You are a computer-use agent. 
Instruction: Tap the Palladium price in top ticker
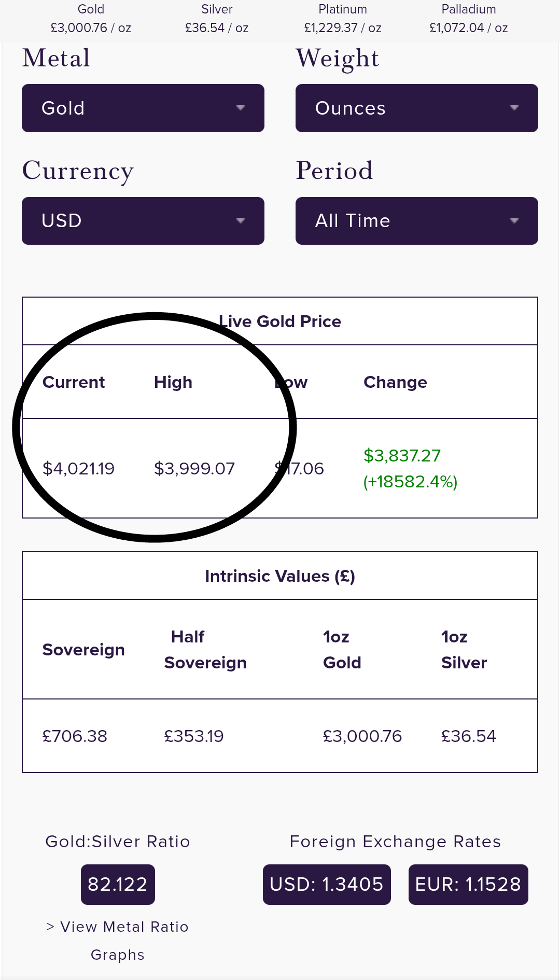coord(469,27)
